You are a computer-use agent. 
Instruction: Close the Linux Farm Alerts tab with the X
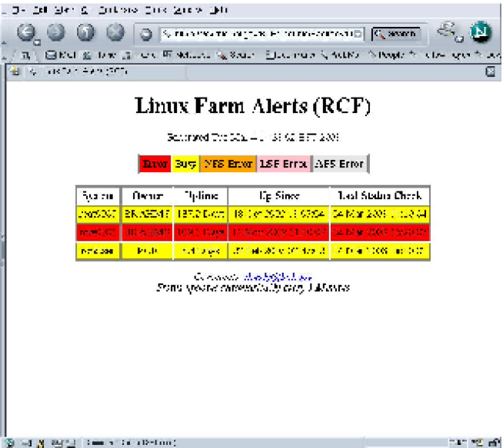tap(491, 71)
